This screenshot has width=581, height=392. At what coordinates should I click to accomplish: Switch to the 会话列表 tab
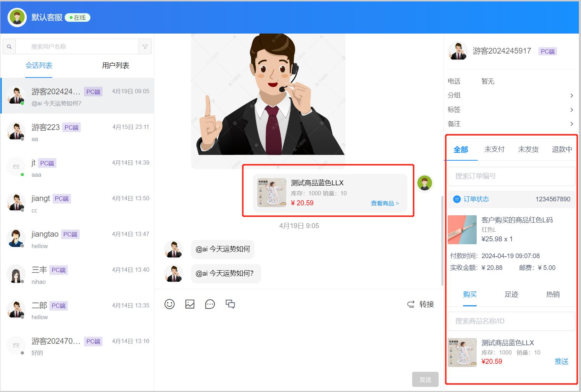(39, 66)
